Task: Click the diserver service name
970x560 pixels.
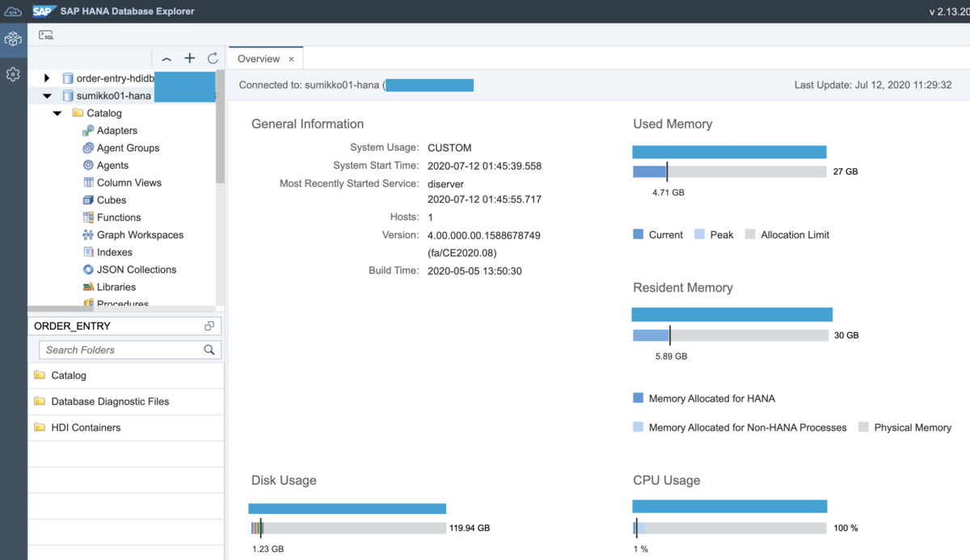Action: pyautogui.click(x=446, y=183)
